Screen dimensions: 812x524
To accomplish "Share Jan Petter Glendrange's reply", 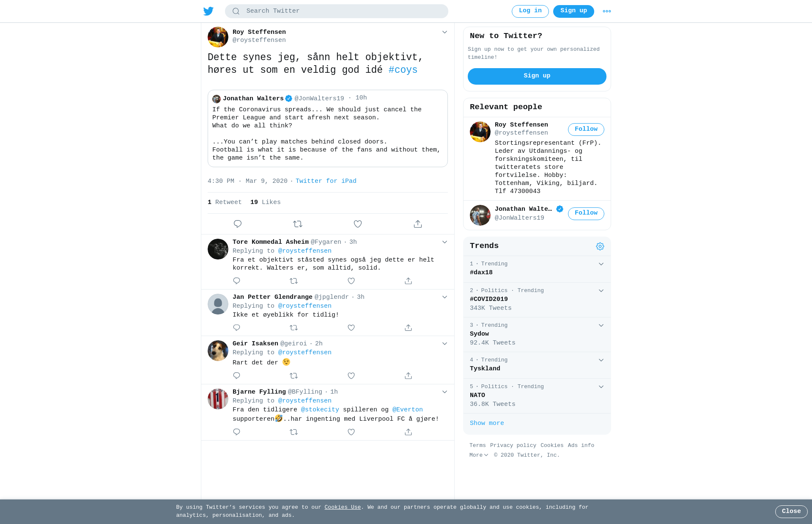I will pyautogui.click(x=408, y=328).
